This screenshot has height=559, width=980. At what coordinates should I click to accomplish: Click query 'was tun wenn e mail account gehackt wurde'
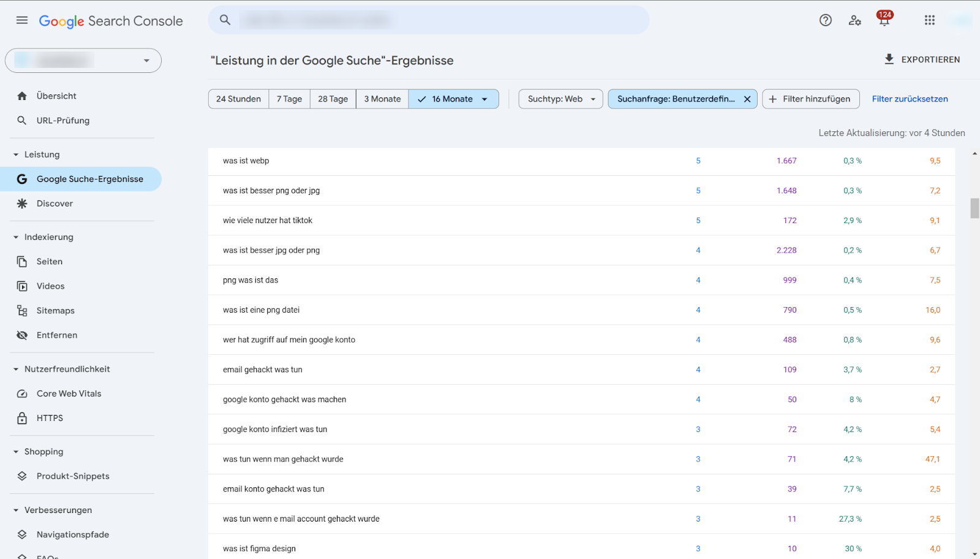(x=301, y=519)
